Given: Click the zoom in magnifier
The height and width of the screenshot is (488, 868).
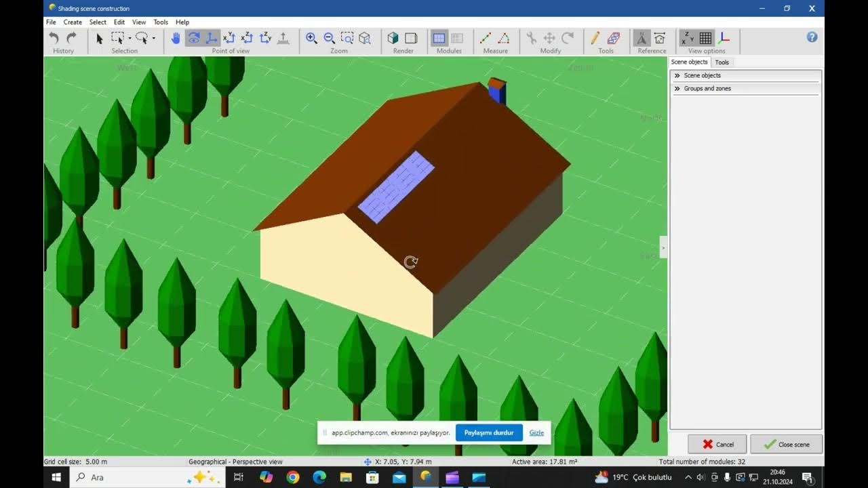Looking at the screenshot, I should (311, 39).
